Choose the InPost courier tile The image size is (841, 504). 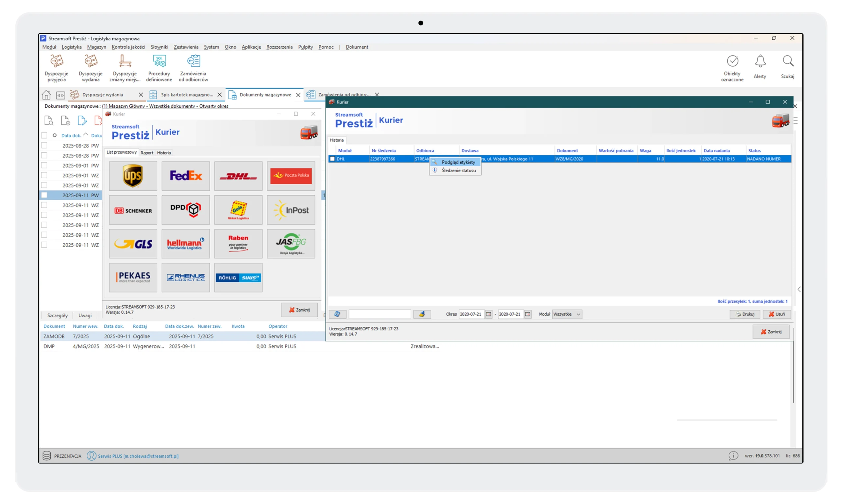coord(291,210)
